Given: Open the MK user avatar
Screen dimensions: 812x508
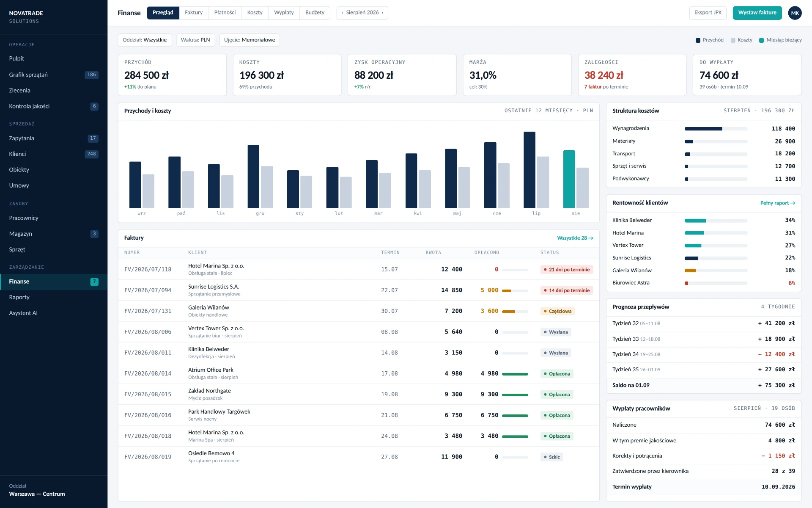Looking at the screenshot, I should tap(795, 13).
